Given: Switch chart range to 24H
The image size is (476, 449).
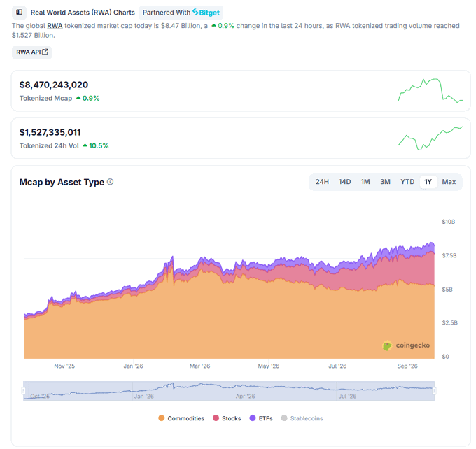Looking at the screenshot, I should [322, 182].
